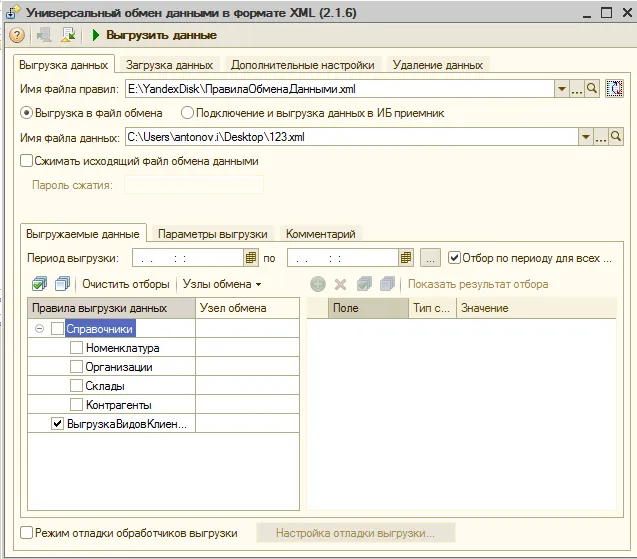
Task: Switch to Параметры выгрузки tab
Action: click(212, 234)
